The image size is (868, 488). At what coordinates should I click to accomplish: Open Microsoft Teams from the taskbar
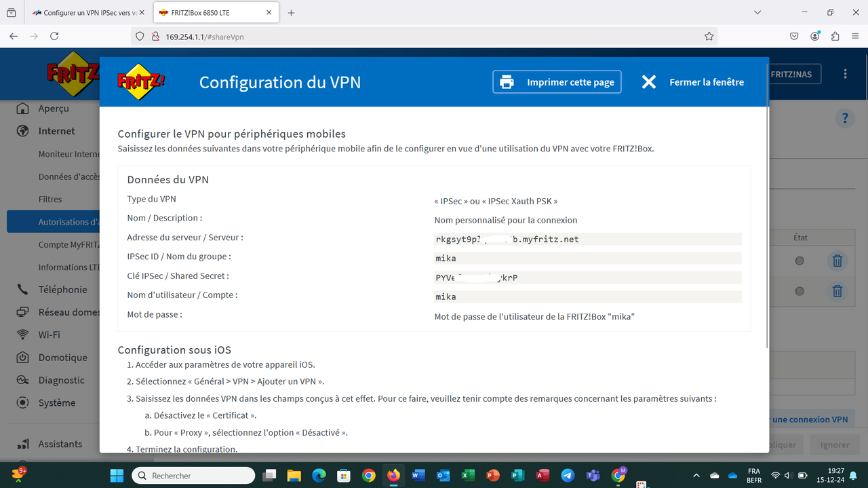click(593, 475)
